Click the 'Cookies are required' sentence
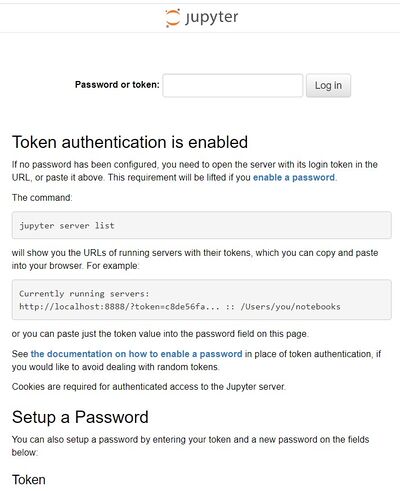400x491 pixels. point(149,387)
